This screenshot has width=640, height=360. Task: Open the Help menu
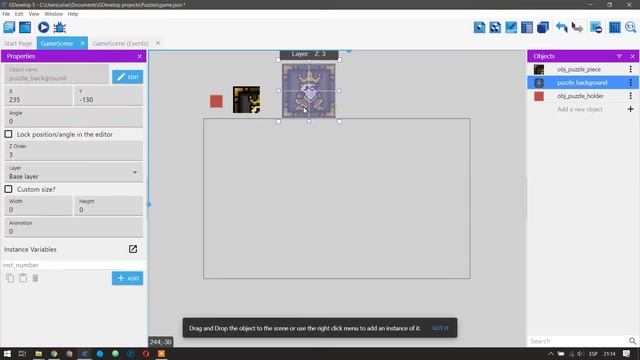(x=73, y=14)
